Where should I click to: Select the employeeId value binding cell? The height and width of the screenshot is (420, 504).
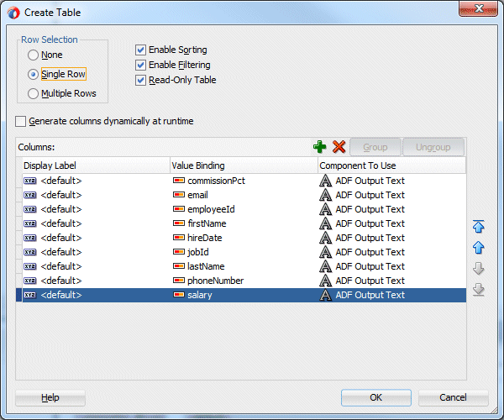click(244, 209)
